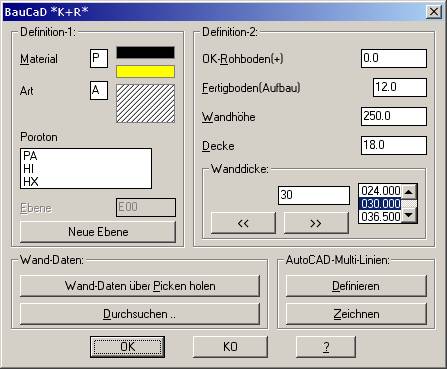The height and width of the screenshot is (369, 447).
Task: Click the << previous thickness button
Action: tap(243, 223)
